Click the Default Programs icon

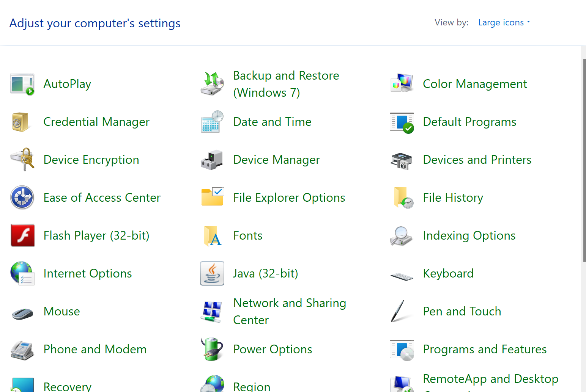pyautogui.click(x=402, y=122)
